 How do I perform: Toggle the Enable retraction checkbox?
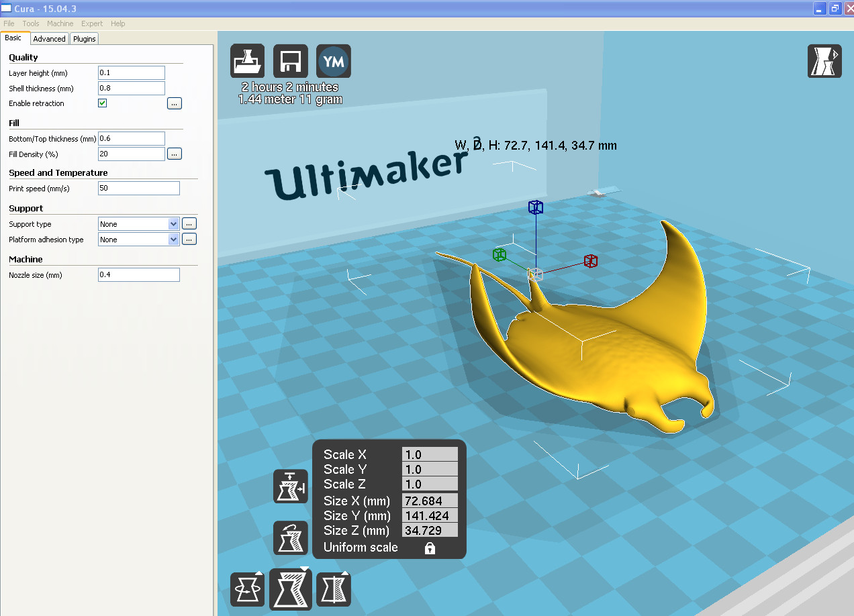pyautogui.click(x=103, y=103)
